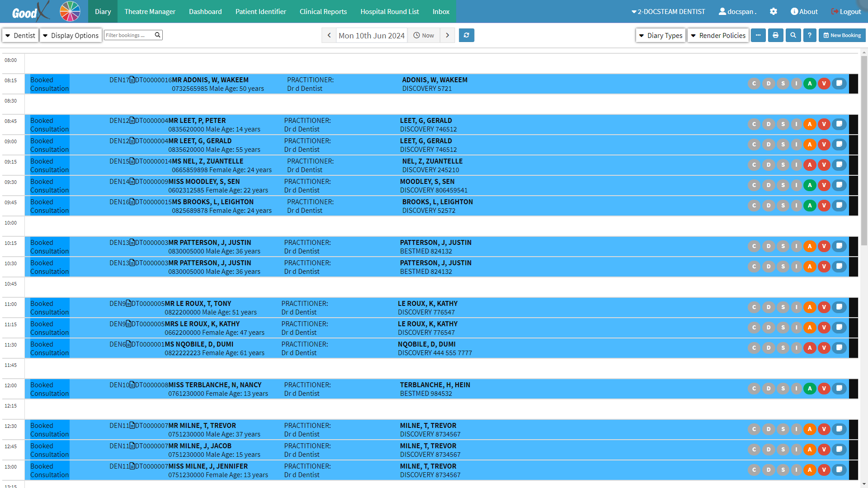Click the filter bookings search magnifier

pyautogui.click(x=157, y=35)
